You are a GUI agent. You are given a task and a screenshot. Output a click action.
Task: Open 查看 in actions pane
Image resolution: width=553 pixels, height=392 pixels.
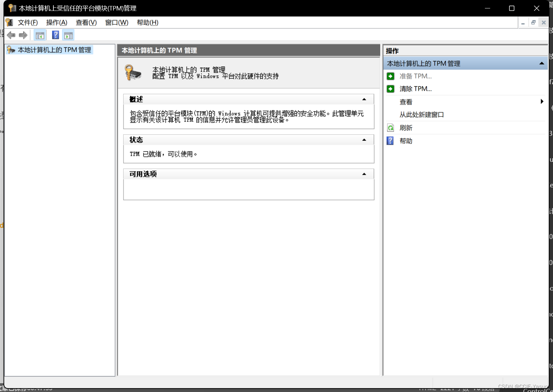click(x=406, y=102)
